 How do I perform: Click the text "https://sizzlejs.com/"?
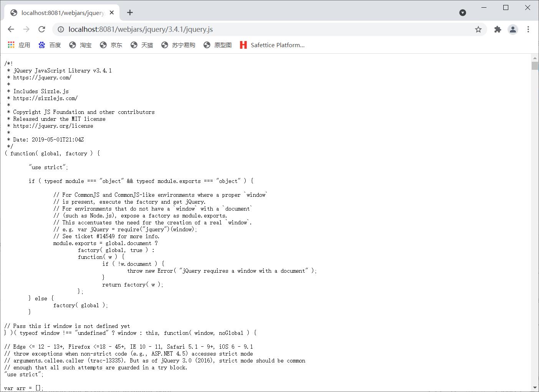[45, 98]
